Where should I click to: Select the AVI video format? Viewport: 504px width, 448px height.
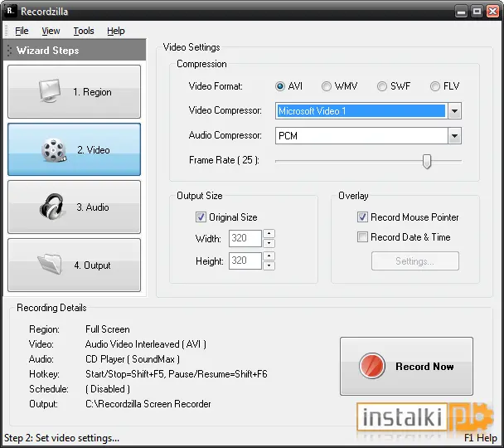pyautogui.click(x=280, y=86)
